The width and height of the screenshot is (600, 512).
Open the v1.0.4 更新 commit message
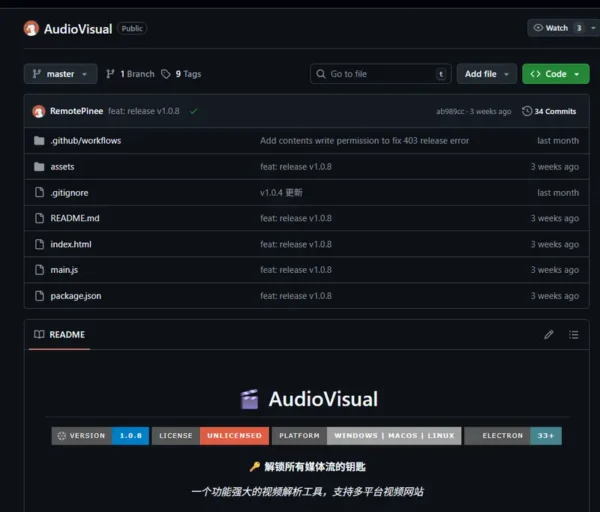281,192
